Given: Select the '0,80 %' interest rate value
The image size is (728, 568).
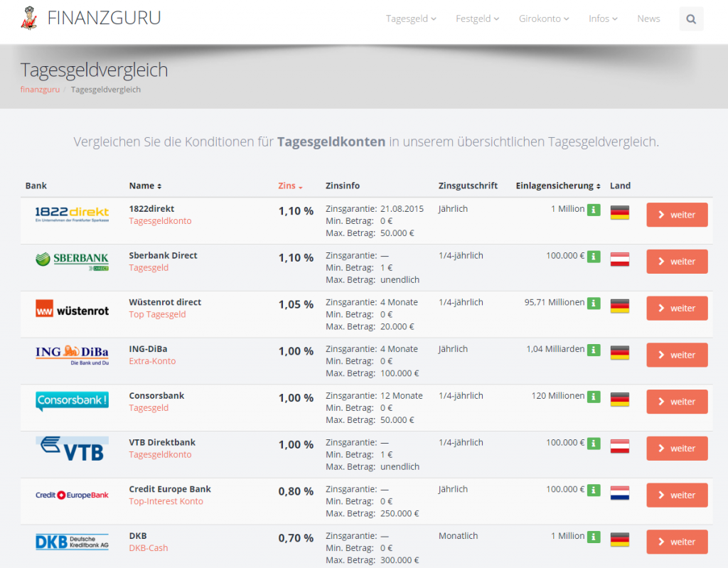Looking at the screenshot, I should [x=296, y=491].
